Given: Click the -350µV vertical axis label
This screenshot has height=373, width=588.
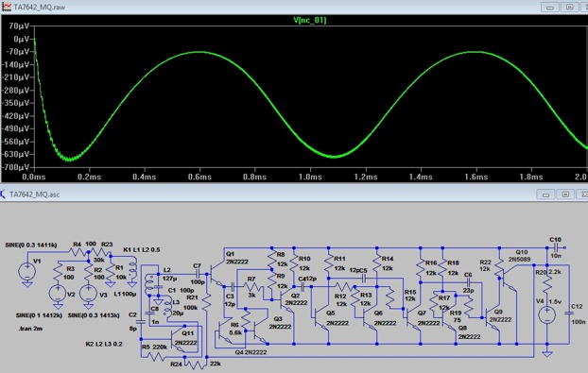Looking at the screenshot, I should pos(16,103).
